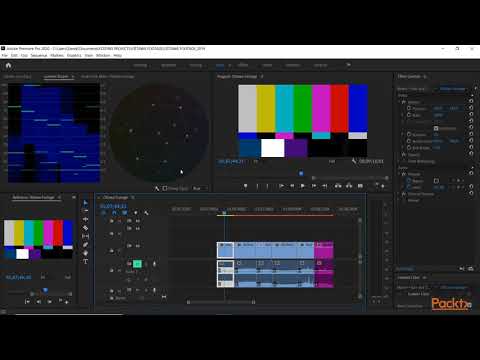This screenshot has height=360, width=480.
Task: Select the Pen tool in timeline toolbar
Action: click(85, 245)
